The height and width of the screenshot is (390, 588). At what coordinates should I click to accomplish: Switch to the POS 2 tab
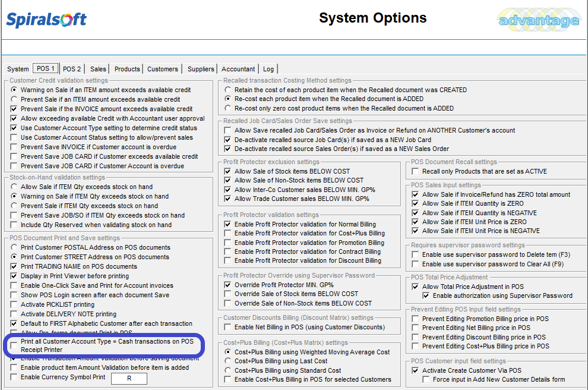click(72, 69)
